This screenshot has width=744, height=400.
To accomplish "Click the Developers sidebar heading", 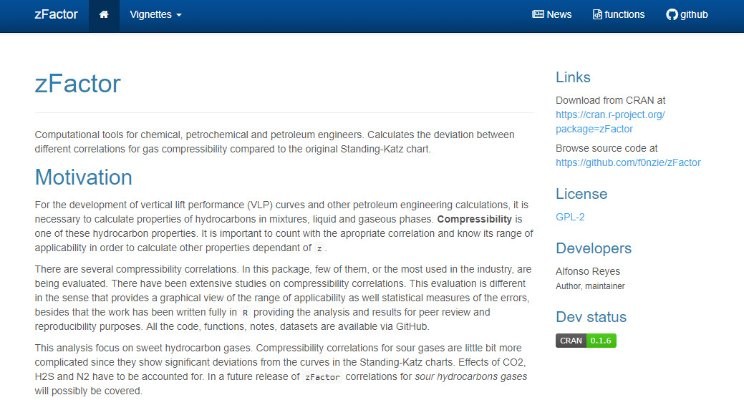I will point(594,248).
